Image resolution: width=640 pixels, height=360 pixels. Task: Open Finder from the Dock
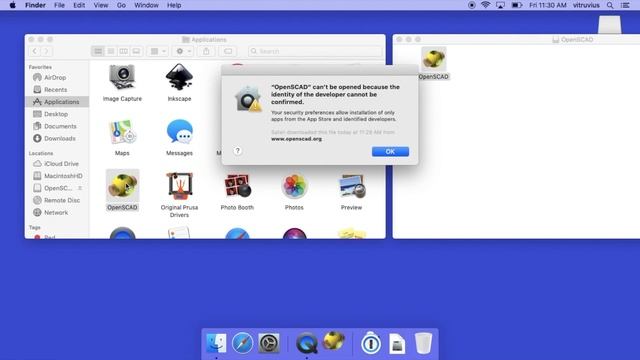pos(216,343)
